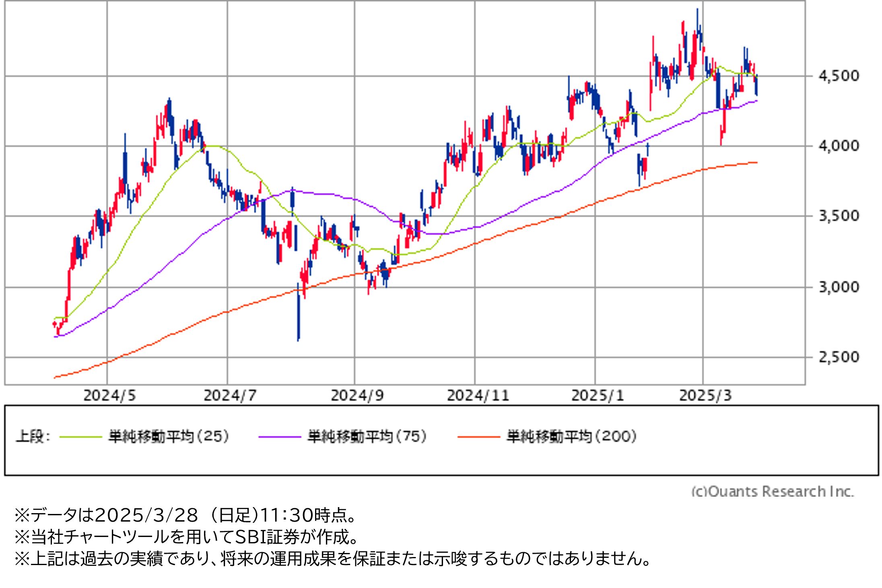
Task: Click the 2025/3 date axis label
Action: tap(705, 396)
